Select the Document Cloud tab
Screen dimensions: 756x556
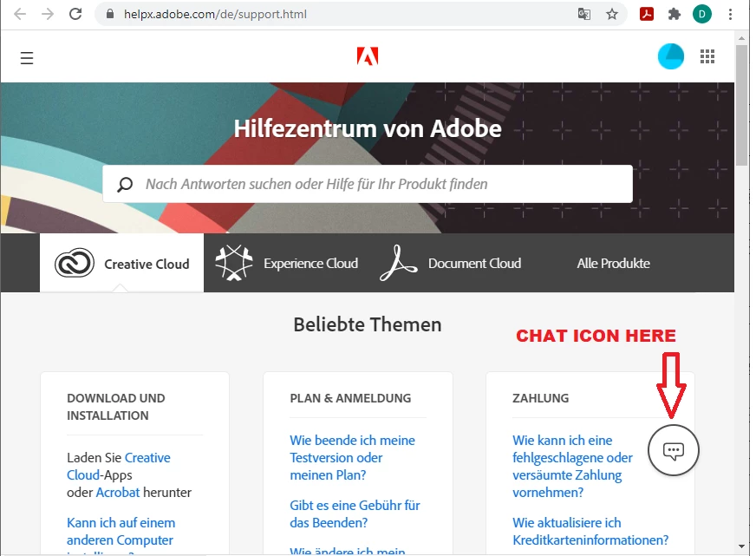click(452, 264)
